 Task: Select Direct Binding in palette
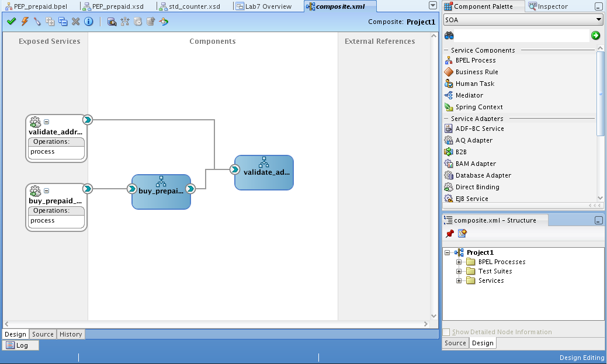tap(477, 186)
